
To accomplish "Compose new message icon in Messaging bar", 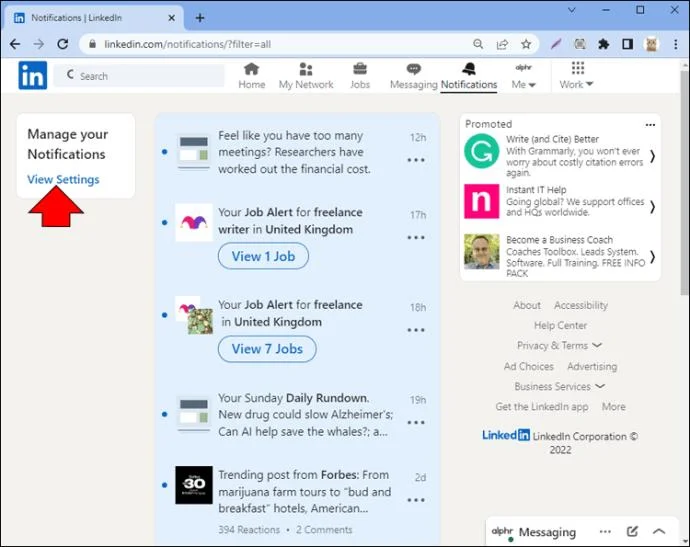I will click(632, 531).
